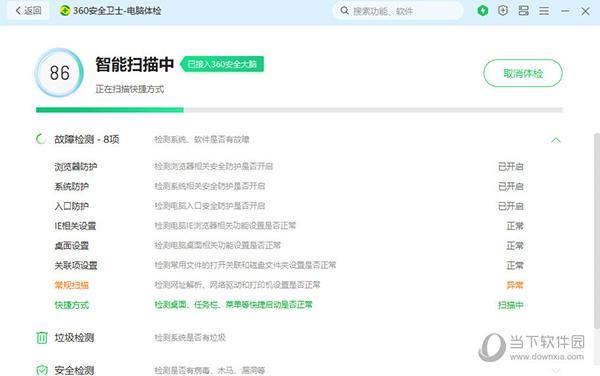This screenshot has width=600, height=376.
Task: Minimize the 360 window
Action: click(565, 11)
